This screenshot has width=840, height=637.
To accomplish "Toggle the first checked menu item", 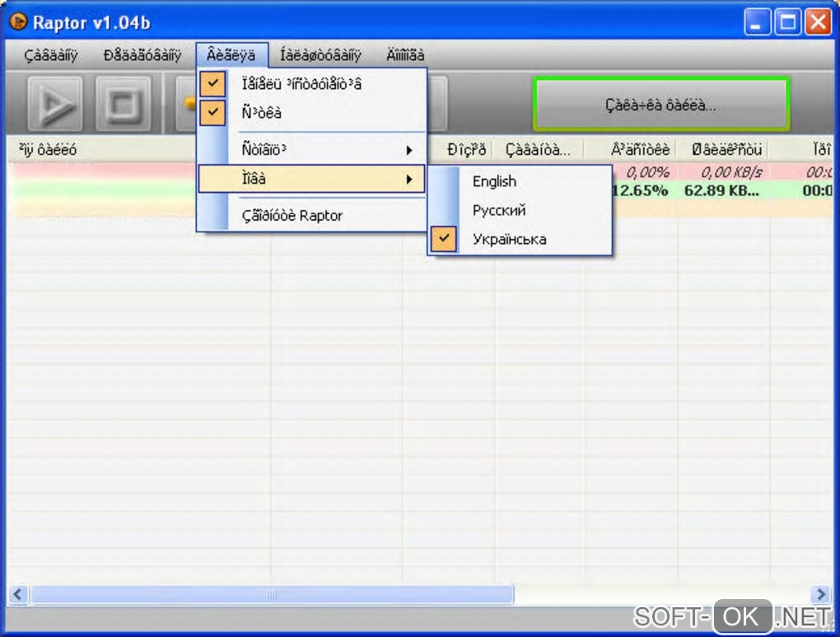I will tap(312, 84).
